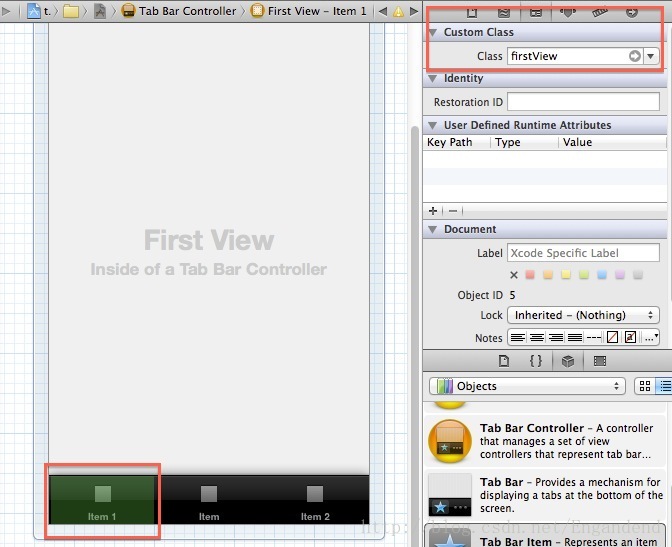Add a runtime attribute with plus button
The width and height of the screenshot is (672, 547).
point(433,210)
